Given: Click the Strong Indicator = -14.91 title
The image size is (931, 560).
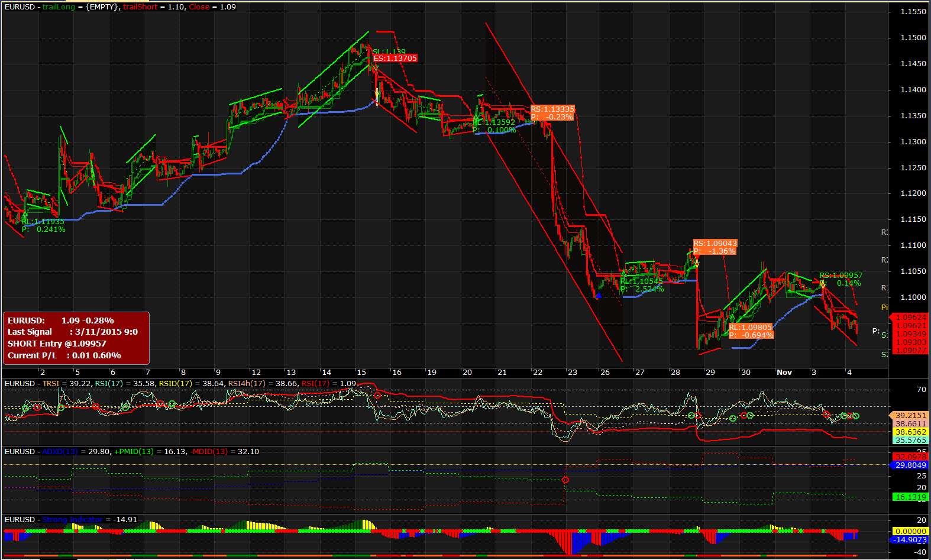Looking at the screenshot, I should point(89,520).
